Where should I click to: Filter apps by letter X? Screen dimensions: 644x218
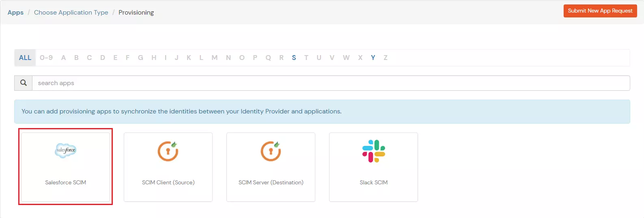click(x=360, y=58)
